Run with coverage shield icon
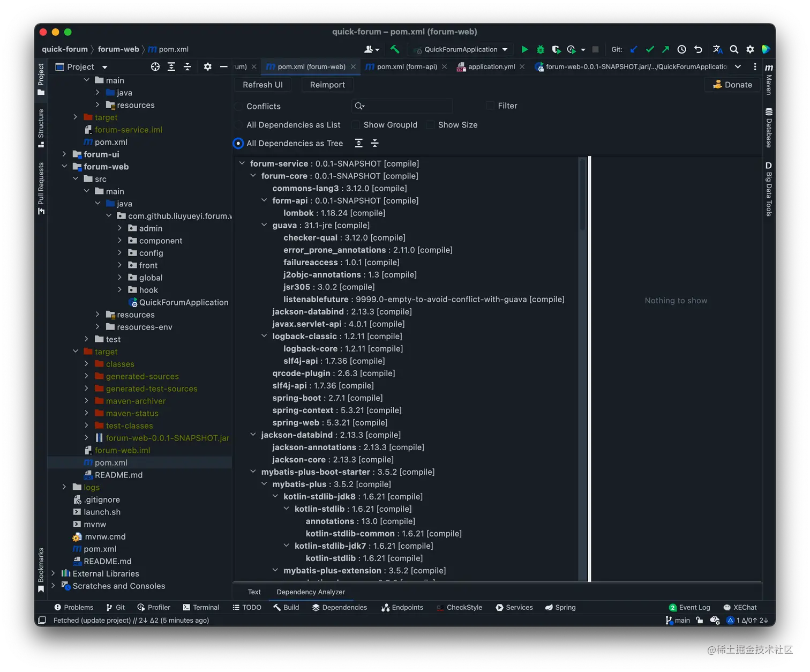This screenshot has width=810, height=672. 556,49
